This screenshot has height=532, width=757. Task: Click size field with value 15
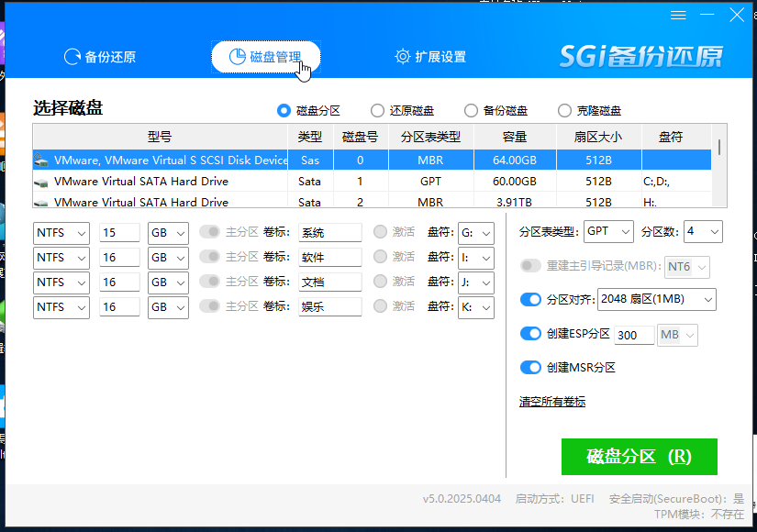pyautogui.click(x=119, y=233)
